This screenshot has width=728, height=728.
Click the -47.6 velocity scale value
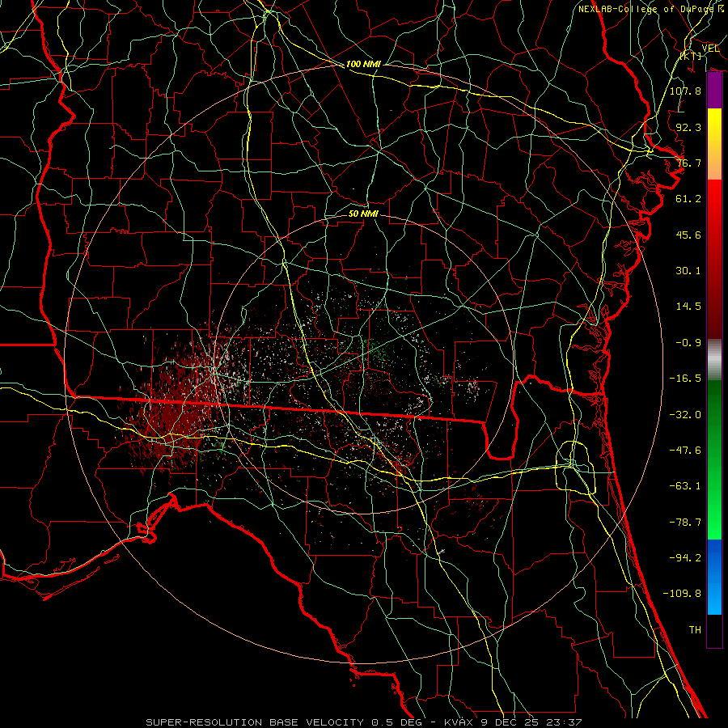[x=685, y=451]
